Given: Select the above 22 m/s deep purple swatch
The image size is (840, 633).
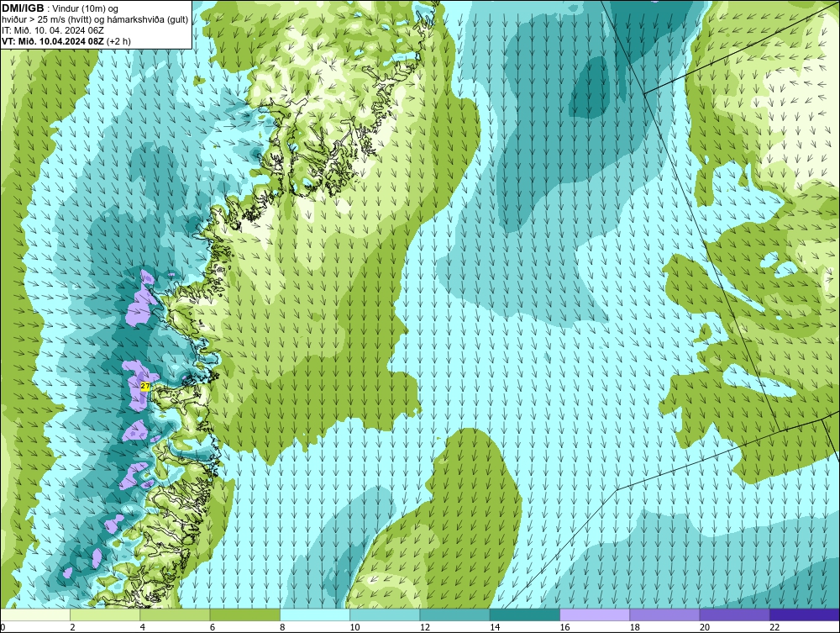Looking at the screenshot, I should click(x=805, y=615).
